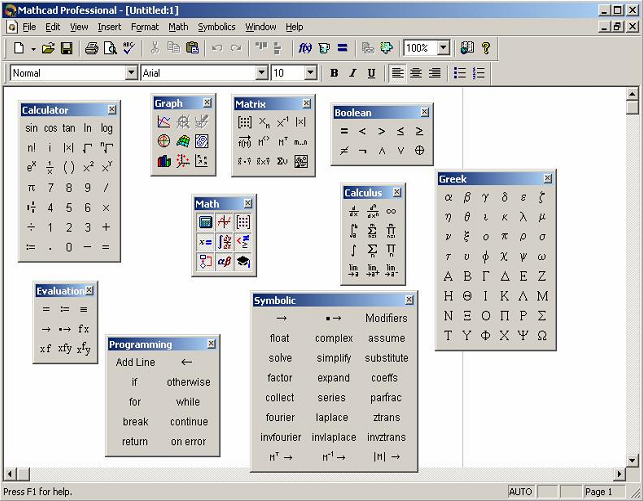
Task: Toggle bulleted list
Action: pos(460,73)
